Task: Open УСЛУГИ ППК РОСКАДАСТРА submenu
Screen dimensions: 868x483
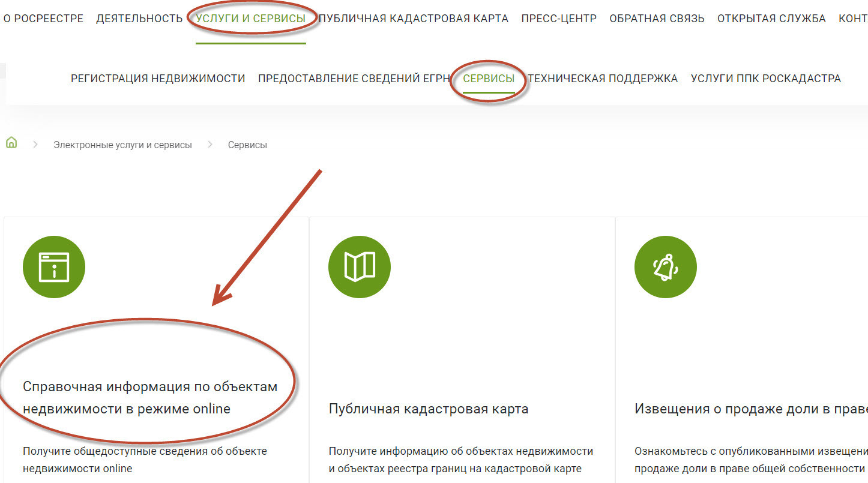Action: pyautogui.click(x=767, y=78)
